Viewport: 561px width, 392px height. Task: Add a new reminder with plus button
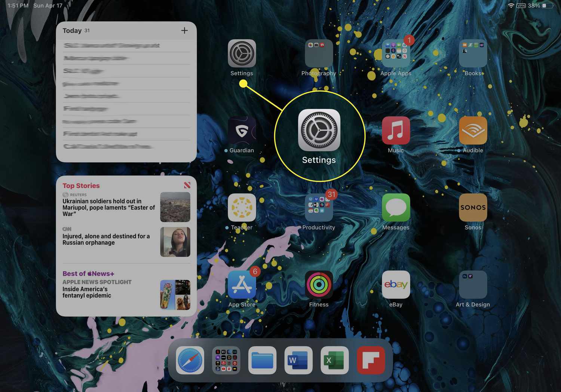(184, 31)
